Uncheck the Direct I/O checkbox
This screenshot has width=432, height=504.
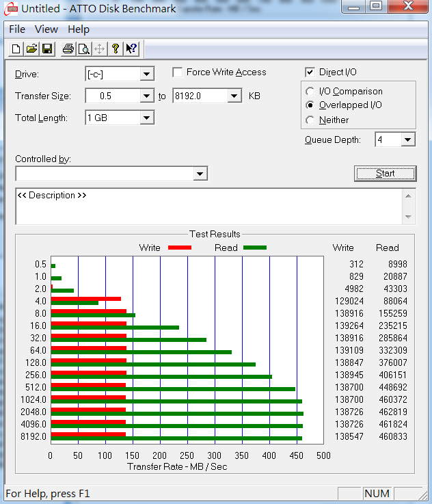pyautogui.click(x=310, y=72)
